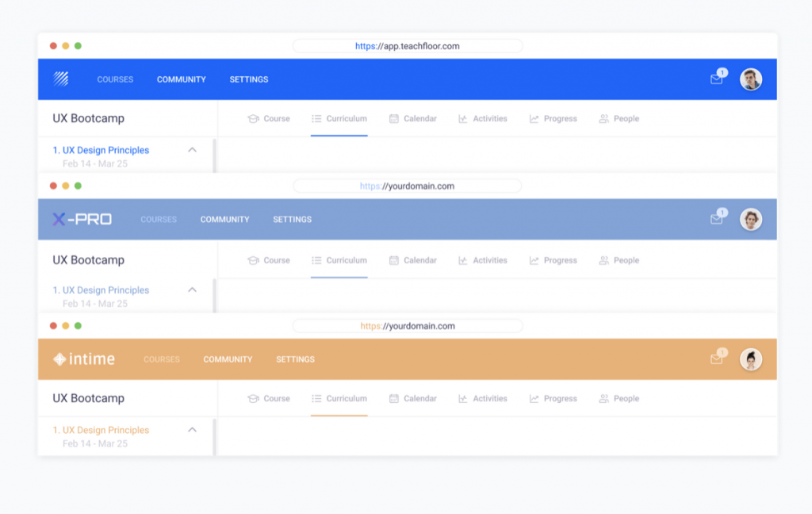The image size is (812, 514).
Task: Click the intime logo in orange header
Action: [84, 359]
